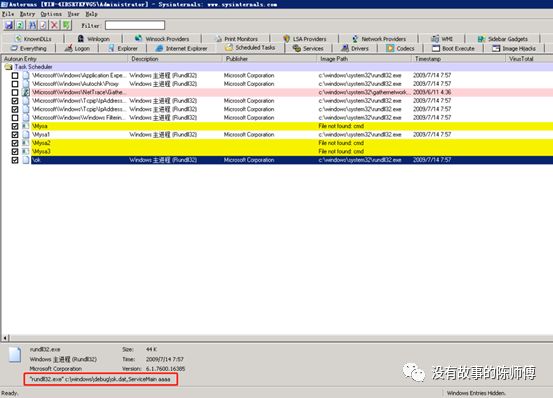Screen dimensions: 553x398
Task: Sort by the Description column header
Action: coord(175,59)
